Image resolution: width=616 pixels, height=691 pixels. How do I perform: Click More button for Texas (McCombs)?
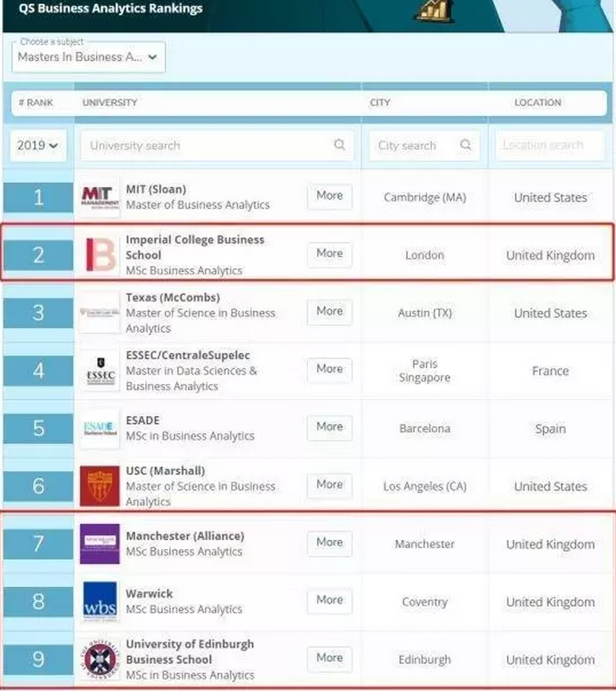[x=330, y=312]
